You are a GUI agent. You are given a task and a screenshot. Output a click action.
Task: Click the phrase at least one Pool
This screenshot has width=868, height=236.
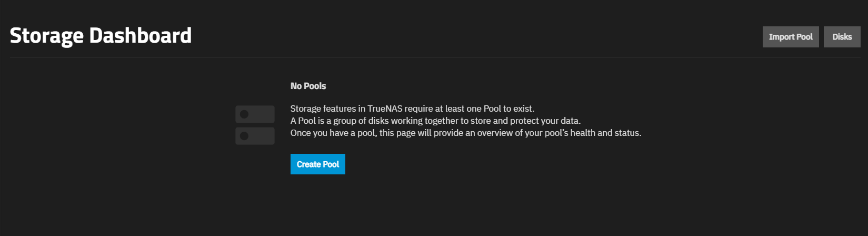[468, 109]
